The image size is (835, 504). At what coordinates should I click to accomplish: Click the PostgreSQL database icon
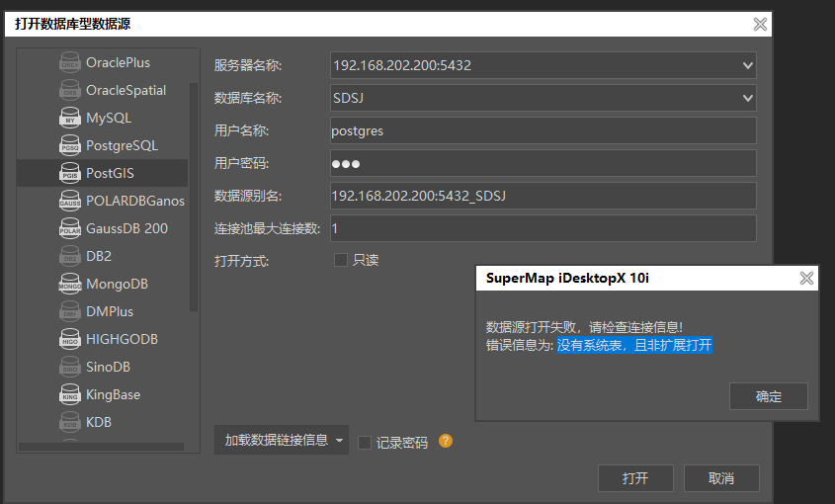point(70,145)
